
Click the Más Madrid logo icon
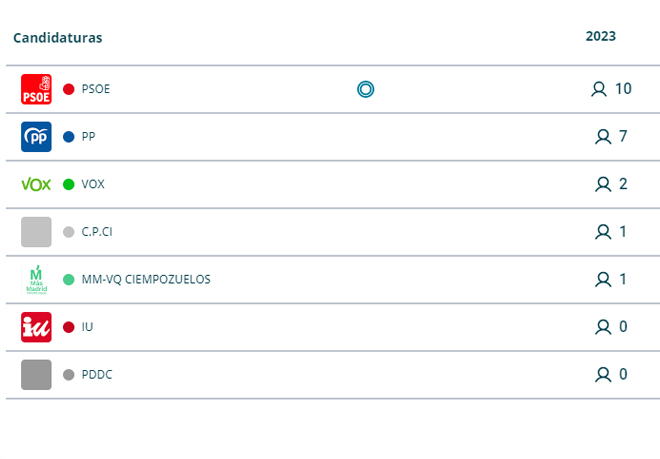tap(36, 280)
